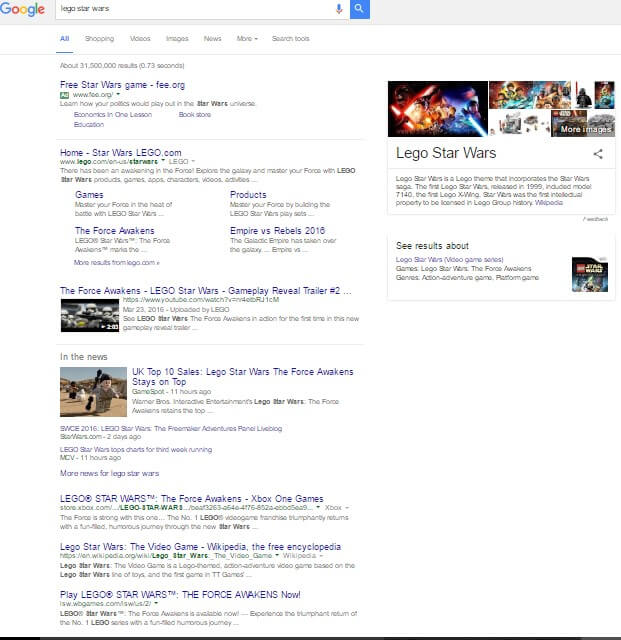
Task: Click the Lego Star Wars knowledge panel title
Action: click(446, 153)
